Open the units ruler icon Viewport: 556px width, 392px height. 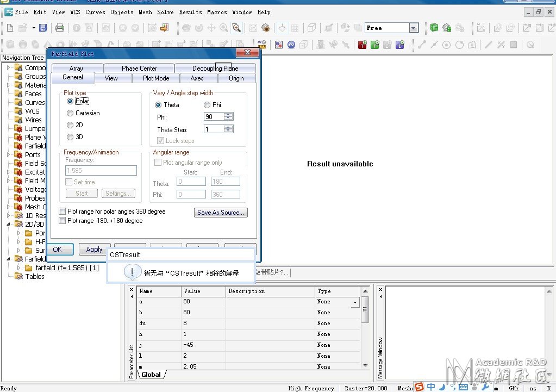click(262, 45)
